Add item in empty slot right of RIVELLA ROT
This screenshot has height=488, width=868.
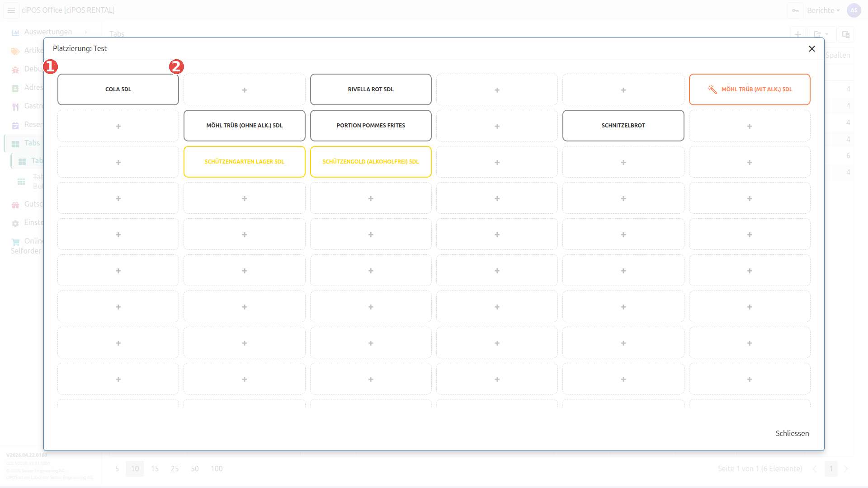[497, 89]
